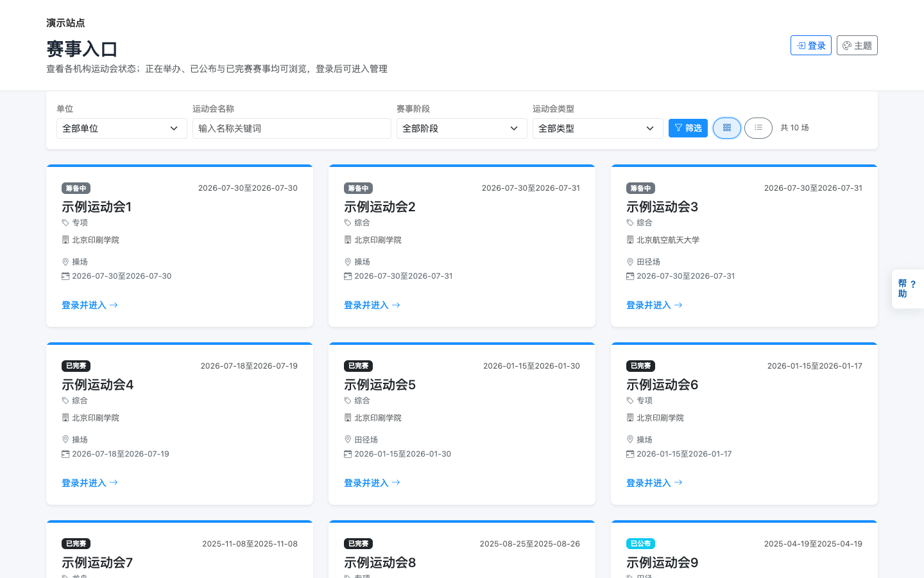Click tag icon beside 综合 in 示例运动会2
The width and height of the screenshot is (924, 578).
point(348,223)
